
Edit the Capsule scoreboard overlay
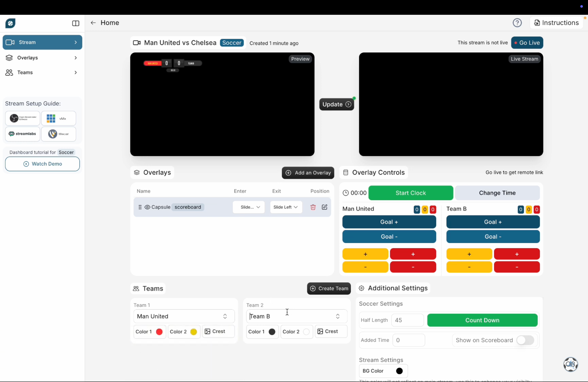click(x=325, y=207)
